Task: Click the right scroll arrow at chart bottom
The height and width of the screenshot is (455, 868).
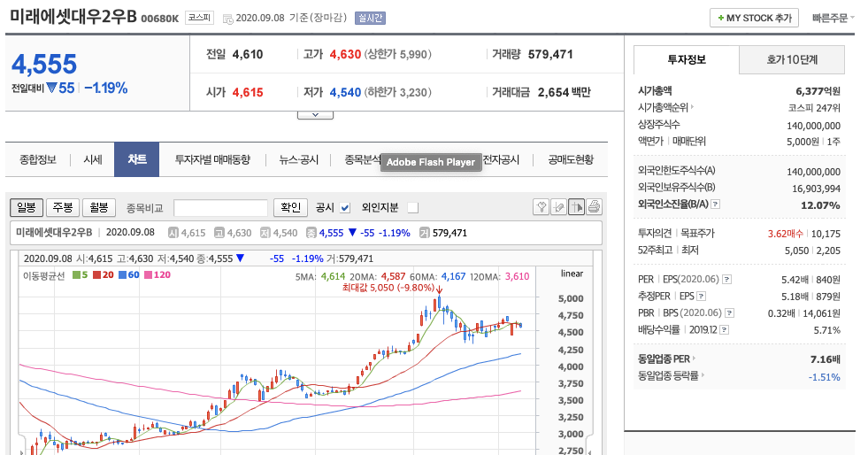Action: coord(589,451)
